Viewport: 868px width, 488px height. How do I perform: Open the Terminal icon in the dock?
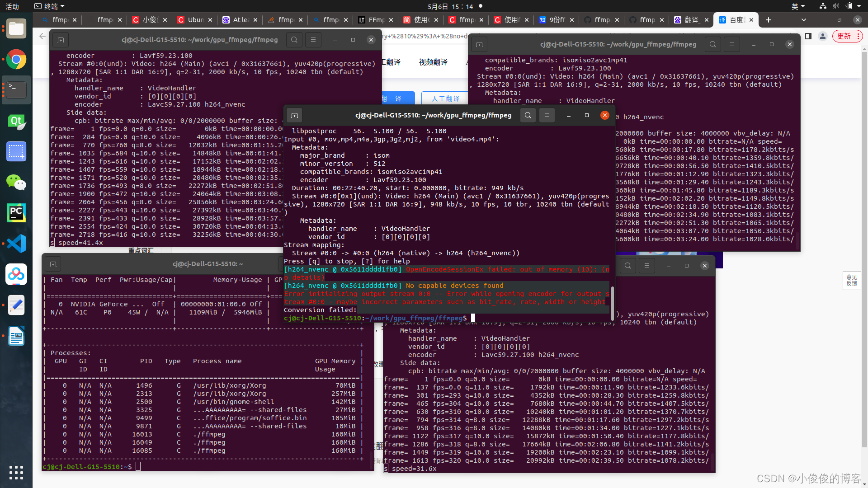pos(16,90)
